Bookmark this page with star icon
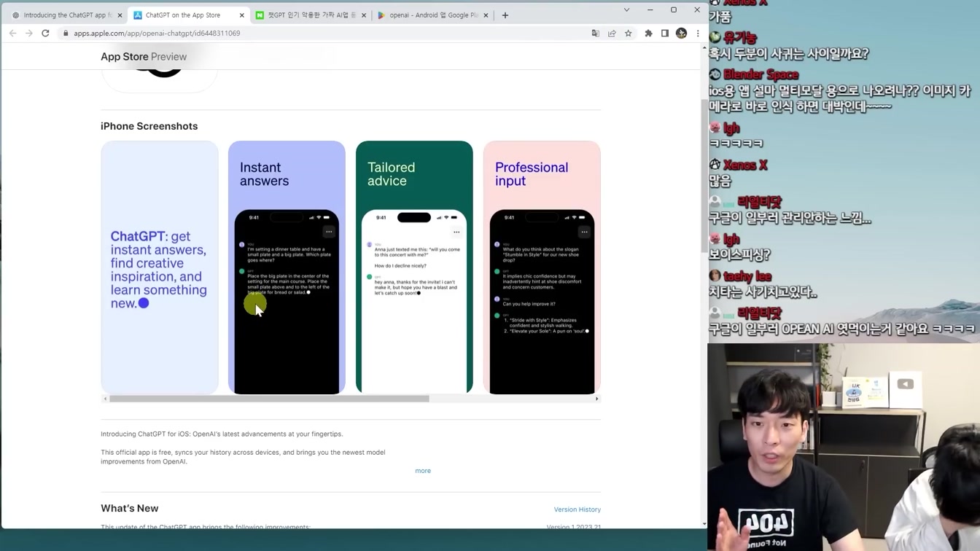Image resolution: width=980 pixels, height=551 pixels. pyautogui.click(x=628, y=34)
